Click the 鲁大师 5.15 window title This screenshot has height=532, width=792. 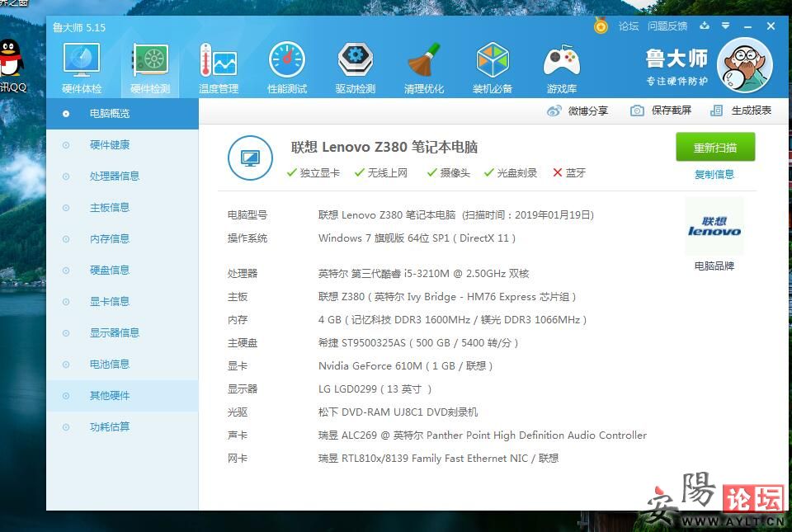coord(79,27)
